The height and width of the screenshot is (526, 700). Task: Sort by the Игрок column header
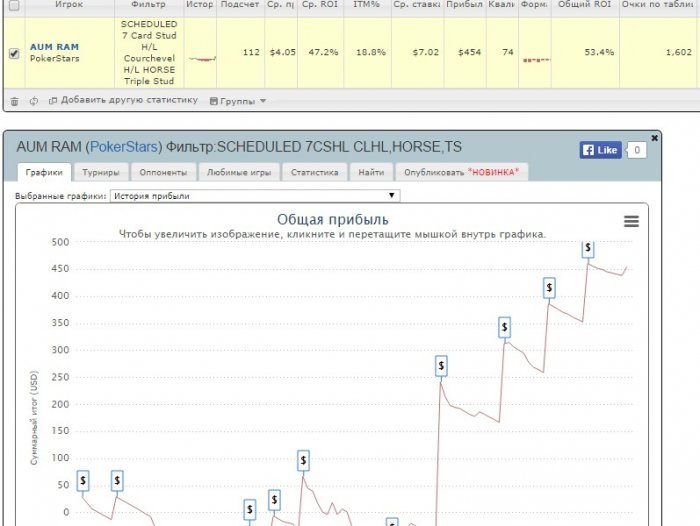click(x=69, y=4)
